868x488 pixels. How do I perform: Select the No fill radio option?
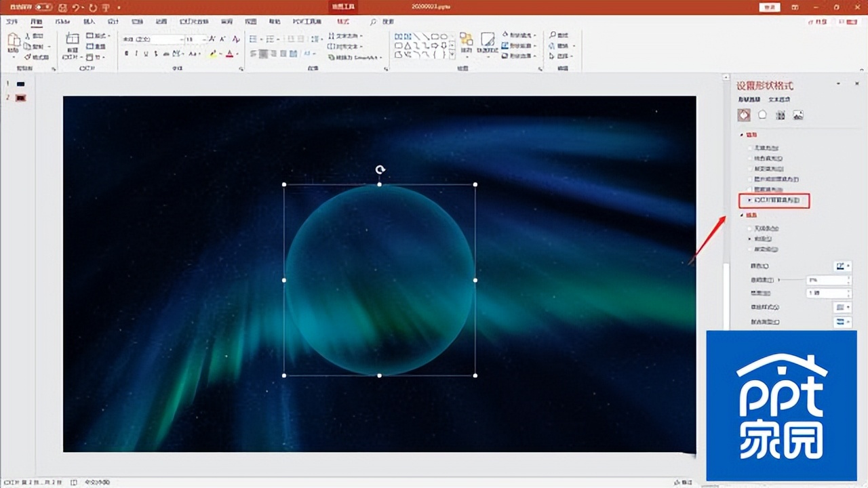coord(749,147)
